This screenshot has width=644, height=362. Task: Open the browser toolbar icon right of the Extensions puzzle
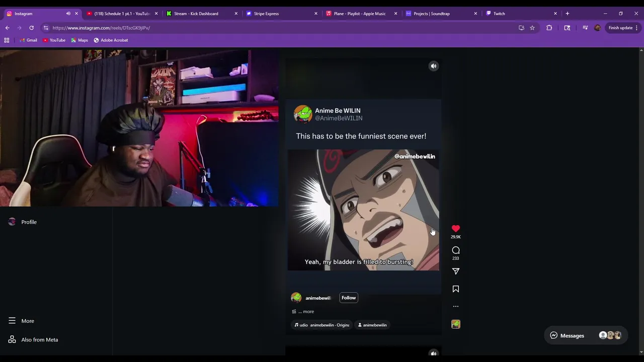[567, 28]
